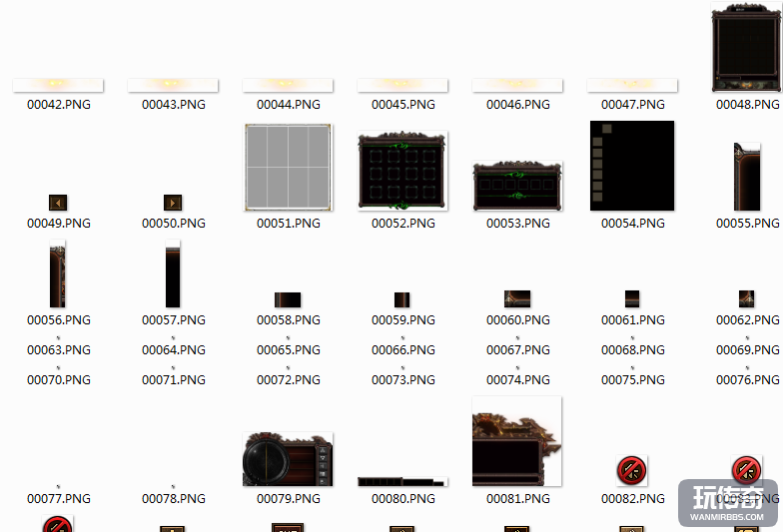This screenshot has height=532, width=783.
Task: Click the file name 00070.PNG
Action: pos(59,379)
